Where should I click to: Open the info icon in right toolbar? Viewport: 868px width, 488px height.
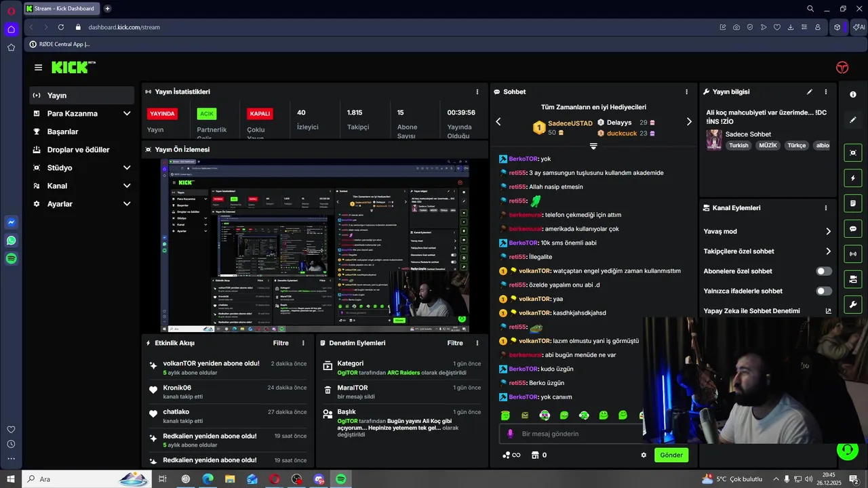pos(853,94)
